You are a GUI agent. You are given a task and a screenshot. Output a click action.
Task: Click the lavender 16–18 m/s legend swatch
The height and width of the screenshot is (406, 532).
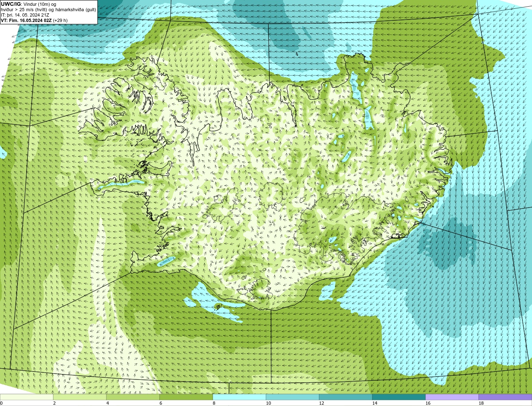pyautogui.click(x=452, y=397)
